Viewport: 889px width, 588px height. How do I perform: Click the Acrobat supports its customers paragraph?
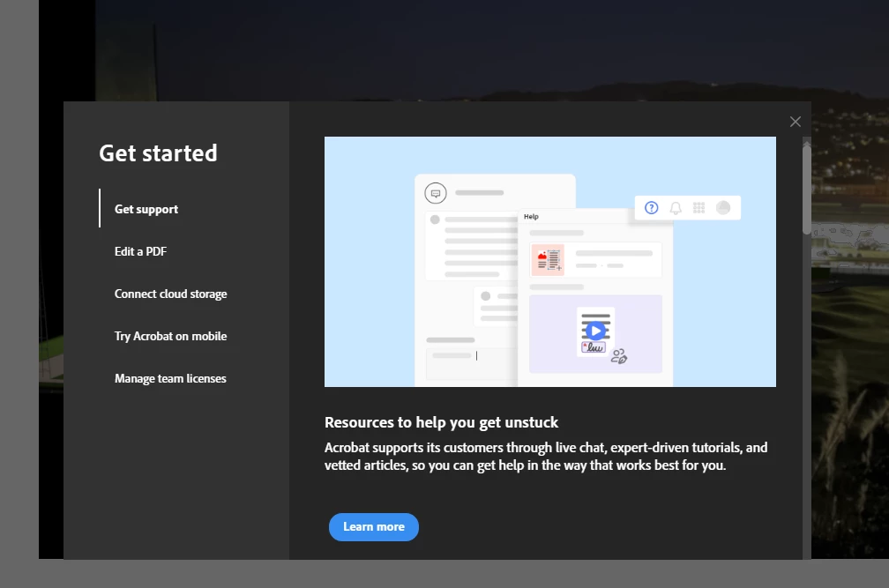tap(546, 457)
